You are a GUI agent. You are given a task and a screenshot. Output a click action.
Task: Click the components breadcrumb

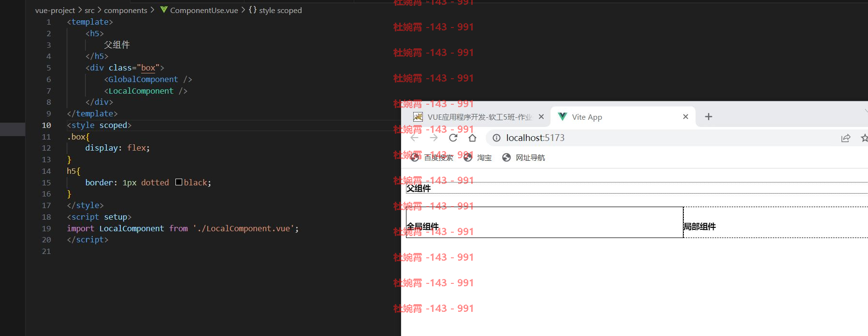pos(126,10)
